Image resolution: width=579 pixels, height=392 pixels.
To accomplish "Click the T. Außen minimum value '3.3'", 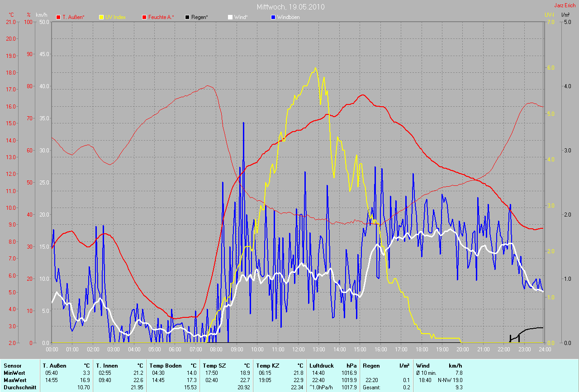I will click(x=86, y=373).
